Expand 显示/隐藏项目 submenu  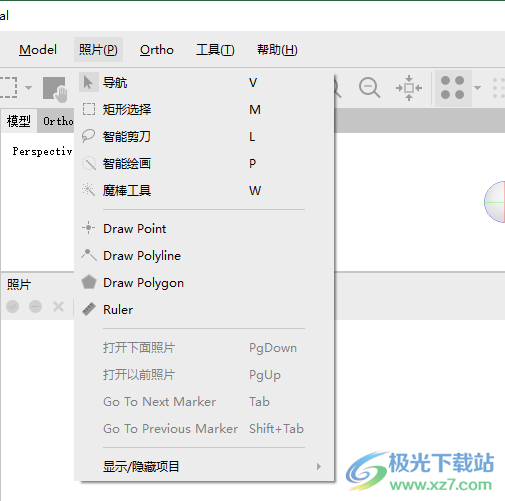coord(204,466)
